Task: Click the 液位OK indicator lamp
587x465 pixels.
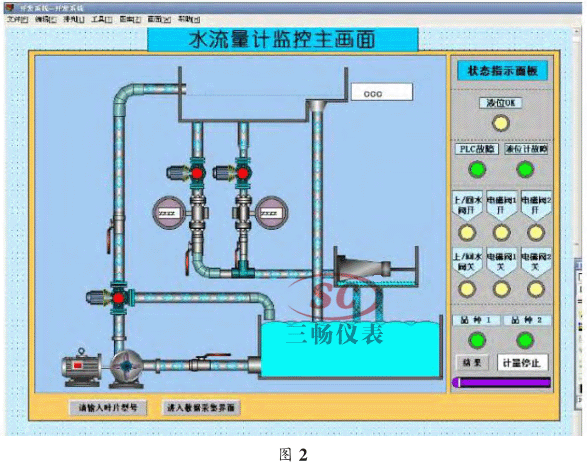Action: click(501, 123)
